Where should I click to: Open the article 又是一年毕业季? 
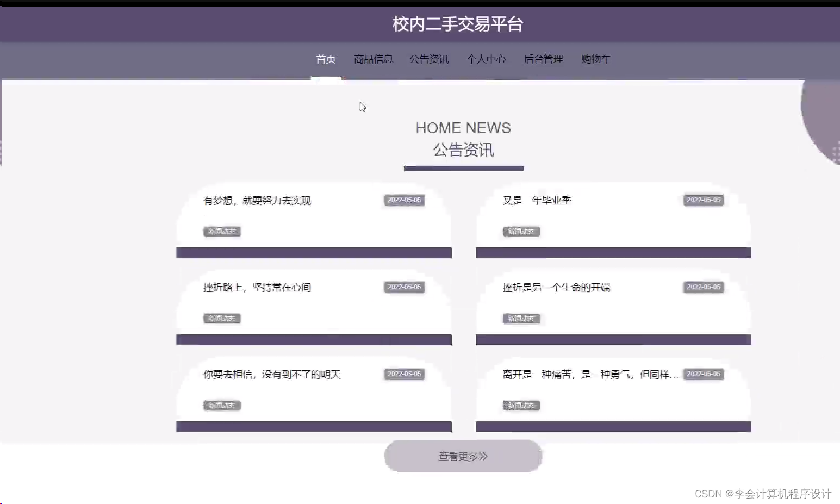pyautogui.click(x=536, y=200)
